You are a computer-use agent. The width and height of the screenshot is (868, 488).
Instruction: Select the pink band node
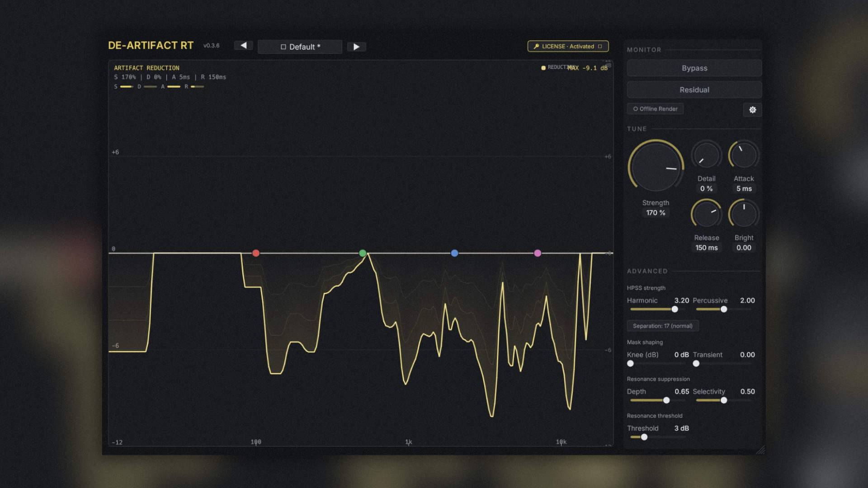pyautogui.click(x=538, y=253)
